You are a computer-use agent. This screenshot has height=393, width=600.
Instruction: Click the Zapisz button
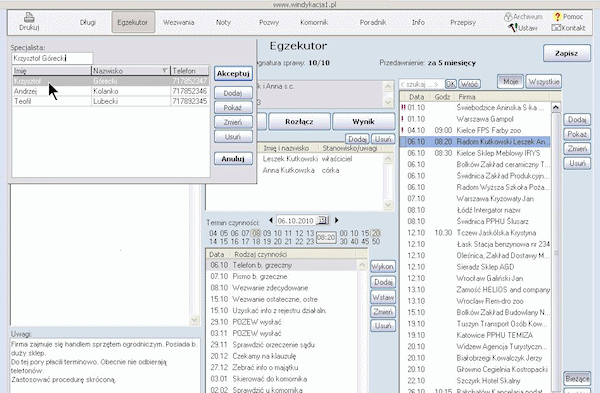tap(566, 53)
